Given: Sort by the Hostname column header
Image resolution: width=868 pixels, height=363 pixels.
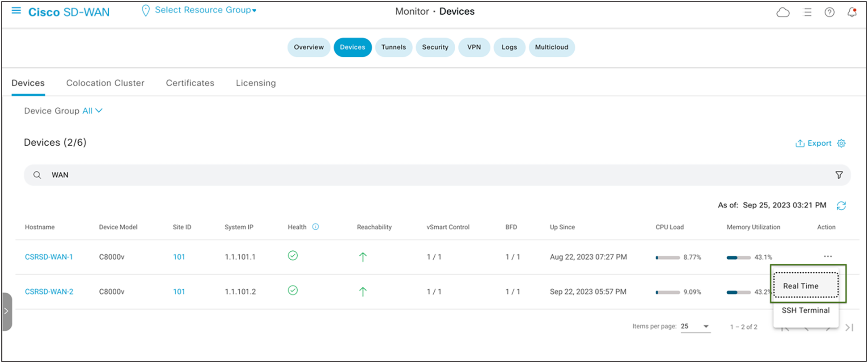Looking at the screenshot, I should [x=40, y=227].
